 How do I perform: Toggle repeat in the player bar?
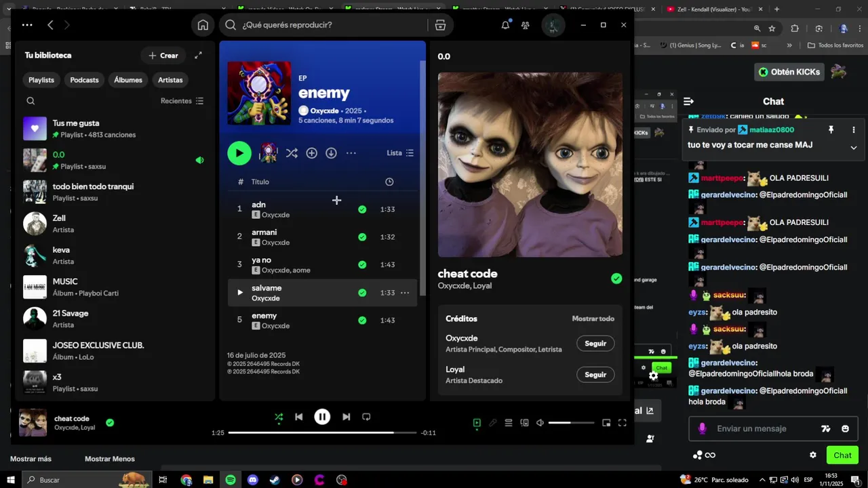click(366, 417)
